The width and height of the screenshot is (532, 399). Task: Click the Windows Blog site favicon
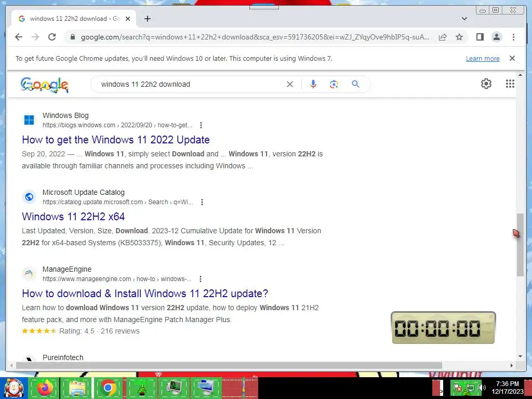(29, 120)
